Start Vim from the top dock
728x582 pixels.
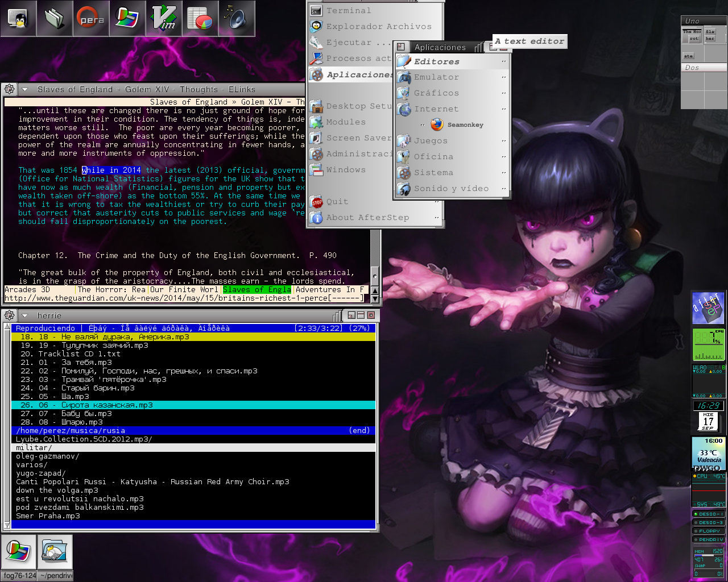coord(164,18)
